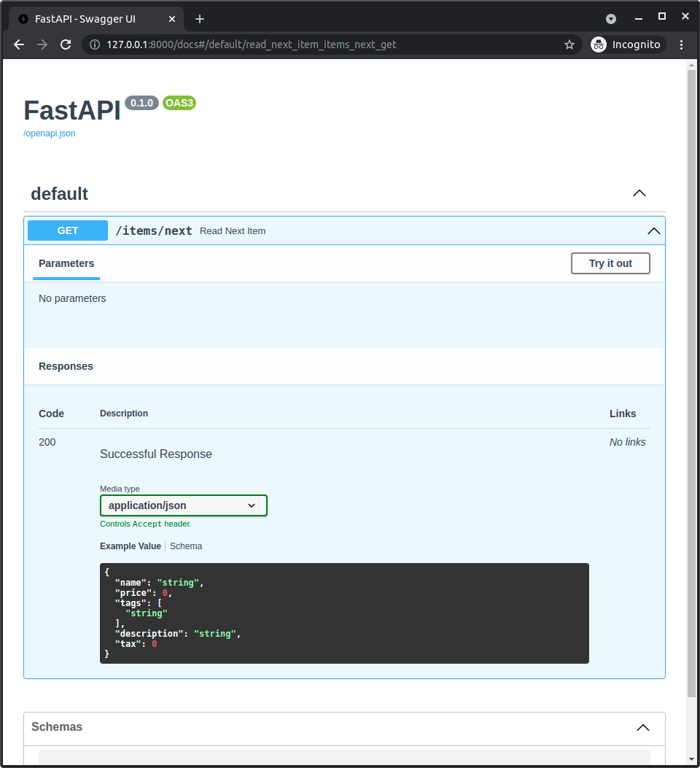The image size is (700, 768).
Task: Open the application/json media type dropdown
Action: pos(184,505)
